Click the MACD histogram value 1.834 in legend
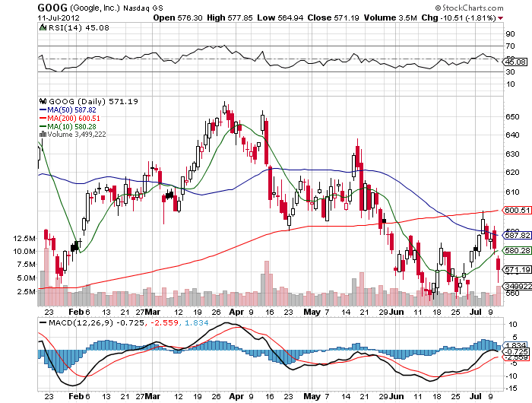 click(196, 322)
